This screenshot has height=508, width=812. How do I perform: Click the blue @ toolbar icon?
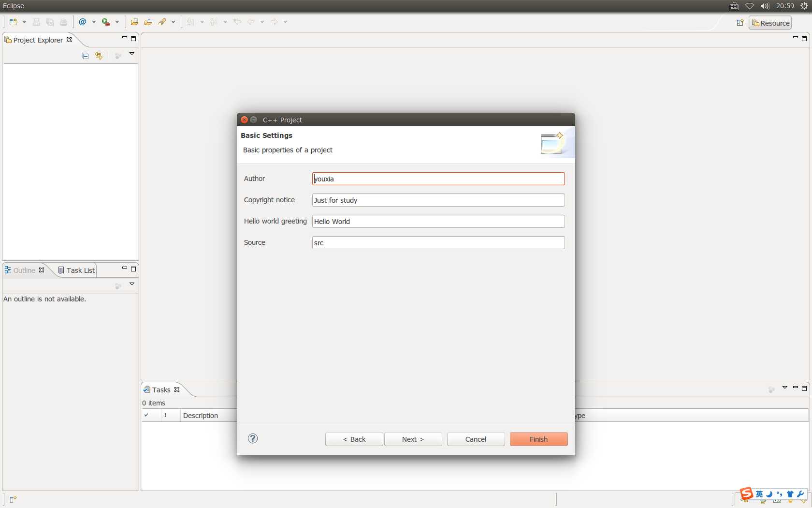pos(83,22)
